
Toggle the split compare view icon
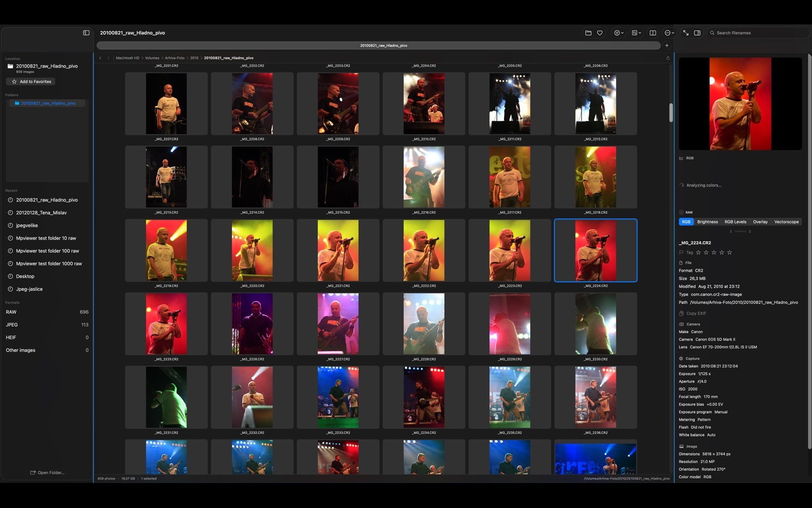pos(653,33)
